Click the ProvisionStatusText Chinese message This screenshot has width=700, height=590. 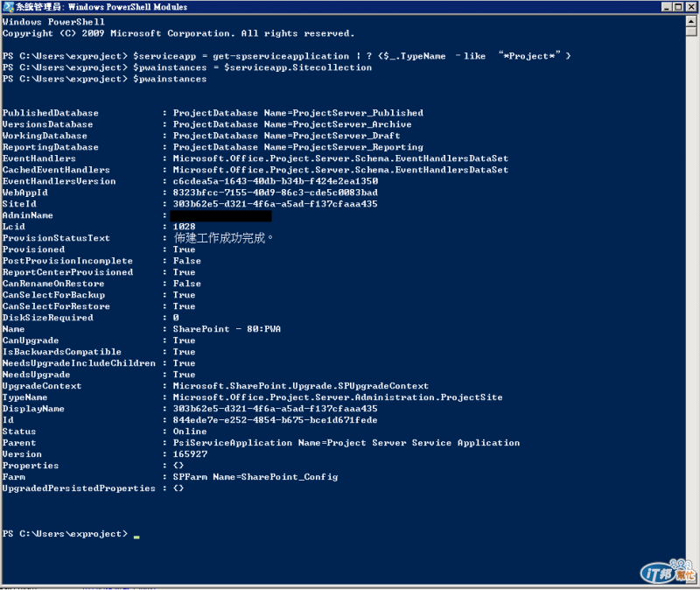click(x=223, y=237)
